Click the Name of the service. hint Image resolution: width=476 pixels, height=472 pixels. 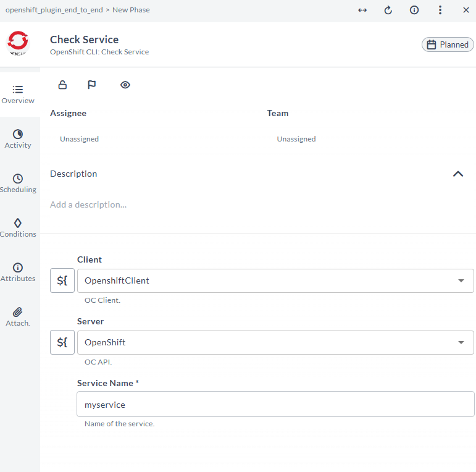pyautogui.click(x=119, y=424)
